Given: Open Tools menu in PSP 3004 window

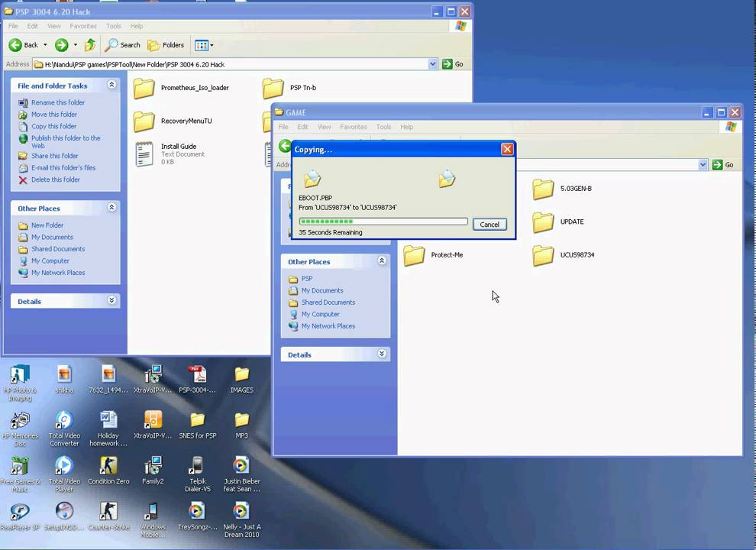Looking at the screenshot, I should pyautogui.click(x=114, y=26).
